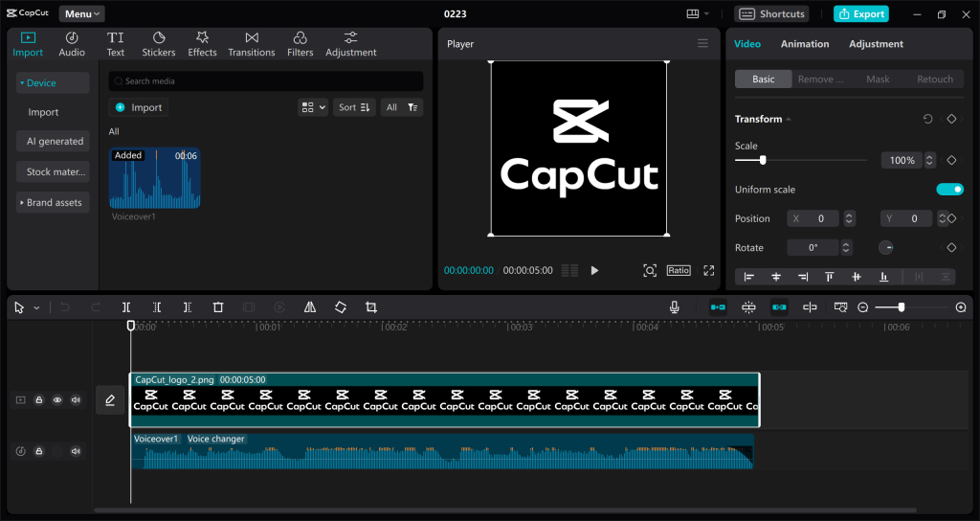Open the Stickers tab
This screenshot has height=521, width=980.
pos(159,44)
